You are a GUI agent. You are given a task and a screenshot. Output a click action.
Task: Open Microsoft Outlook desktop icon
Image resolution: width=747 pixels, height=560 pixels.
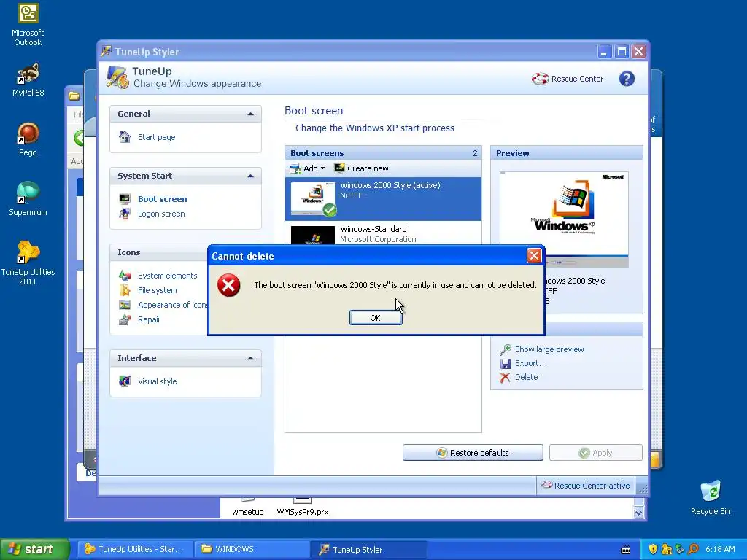[x=28, y=25]
